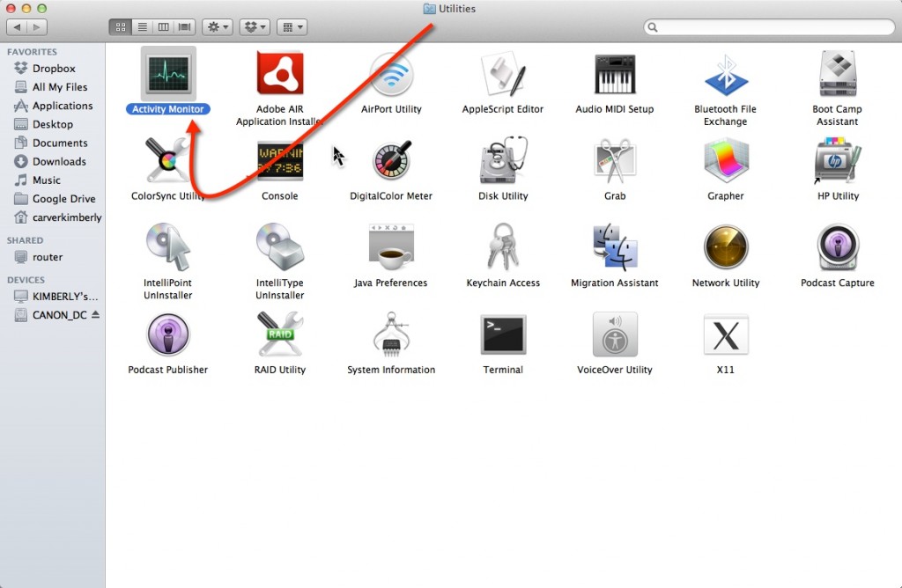Click the VoiceOver Utility icon
This screenshot has width=902, height=588.
click(x=614, y=334)
